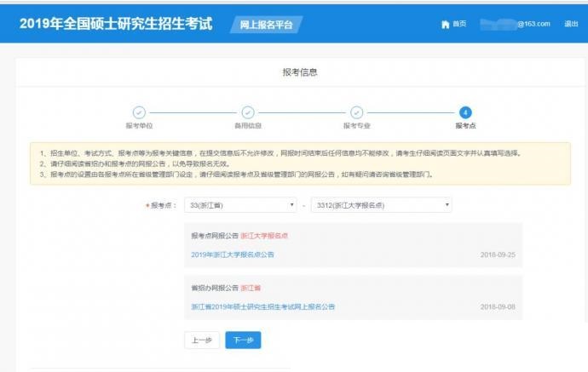588x372 pixels.
Task: Click notice line 3 about 报考点的设置
Action: tap(236, 175)
